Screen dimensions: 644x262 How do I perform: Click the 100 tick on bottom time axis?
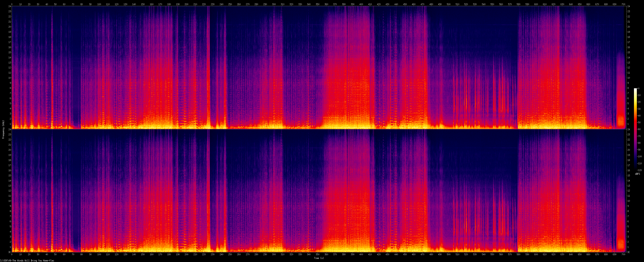(99, 254)
